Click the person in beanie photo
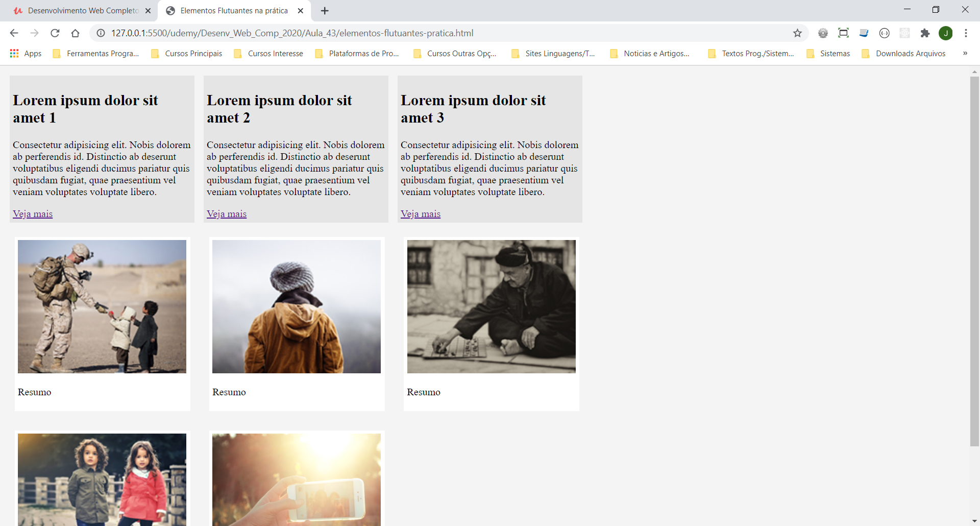The height and width of the screenshot is (526, 980). 297,306
